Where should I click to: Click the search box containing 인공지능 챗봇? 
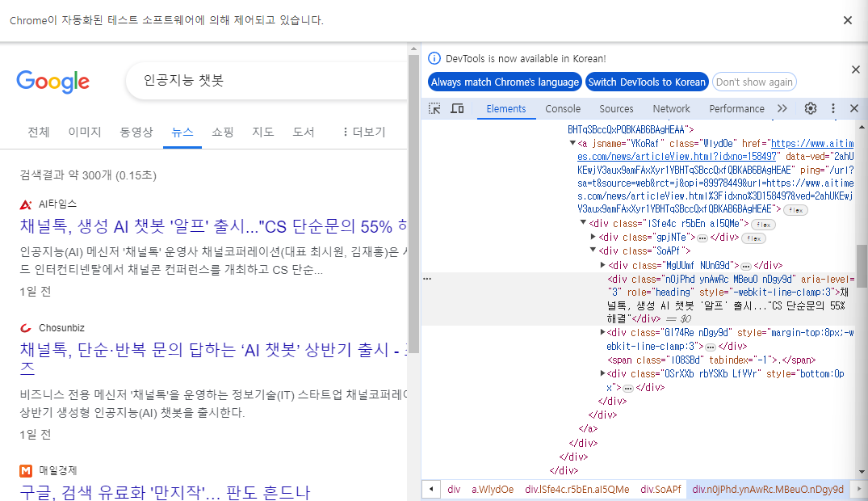click(x=266, y=81)
